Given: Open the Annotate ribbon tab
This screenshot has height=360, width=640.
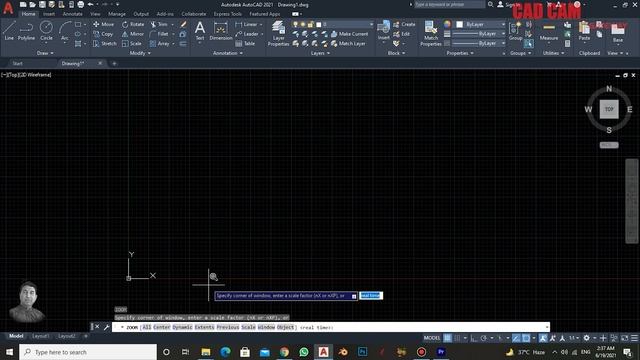Looking at the screenshot, I should click(72, 14).
